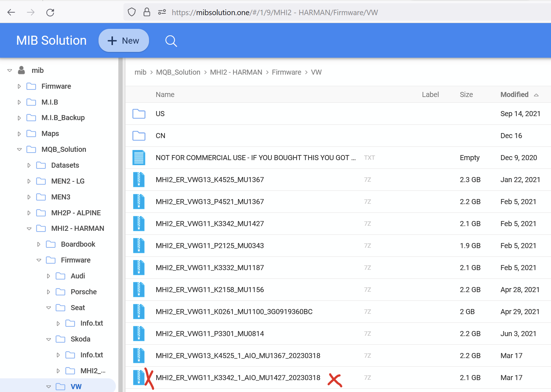Viewport: 551px width, 392px height.
Task: Click the mib user account icon
Action: pos(22,70)
